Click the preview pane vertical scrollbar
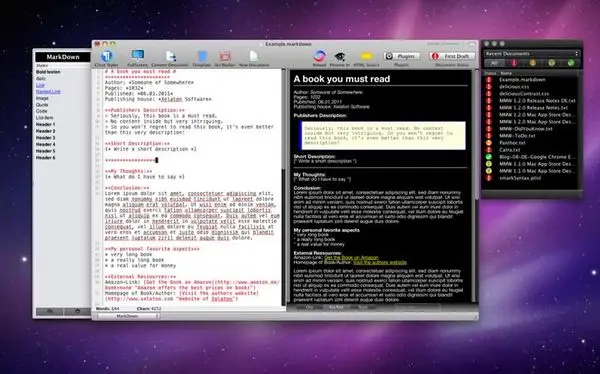Image resolution: width=600 pixels, height=374 pixels. pos(476,186)
